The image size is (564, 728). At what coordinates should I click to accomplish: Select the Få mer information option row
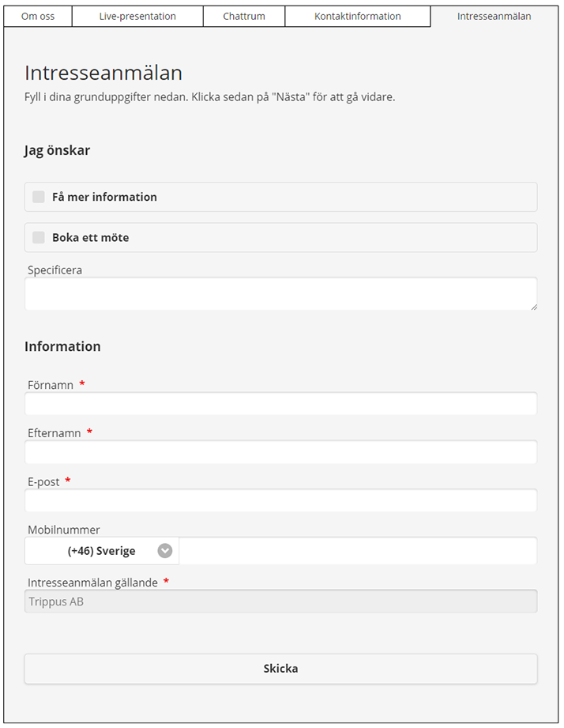coord(280,197)
